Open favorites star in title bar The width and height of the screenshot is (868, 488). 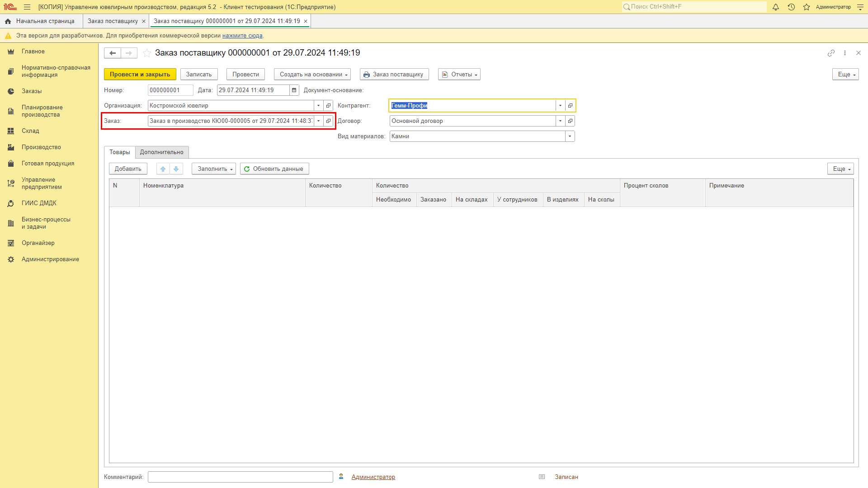click(x=807, y=7)
